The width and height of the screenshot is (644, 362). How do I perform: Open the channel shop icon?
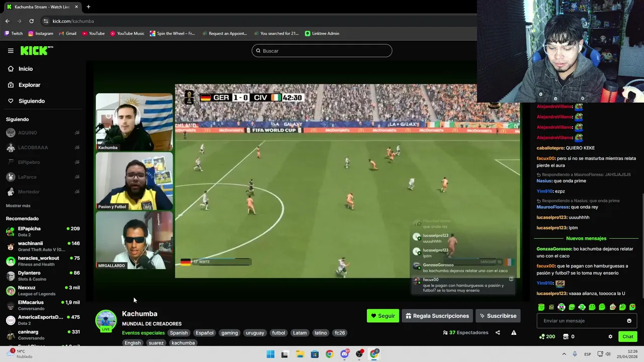566,336
